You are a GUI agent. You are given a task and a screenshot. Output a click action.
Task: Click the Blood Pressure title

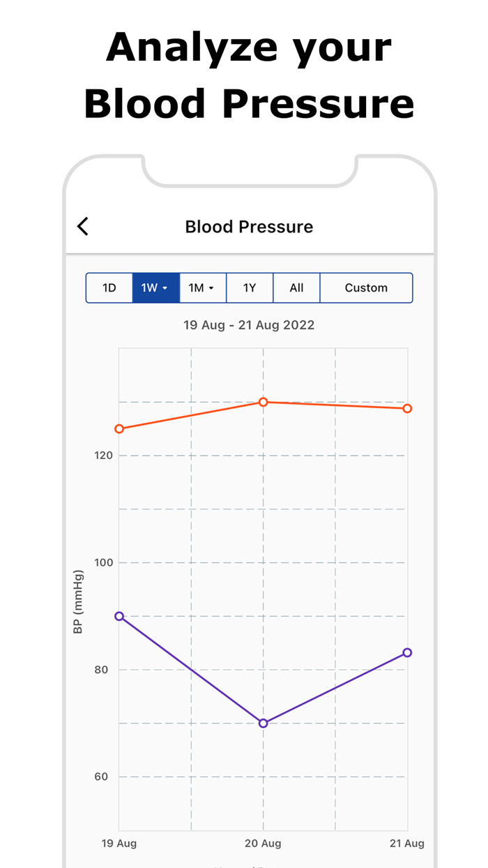pyautogui.click(x=249, y=226)
